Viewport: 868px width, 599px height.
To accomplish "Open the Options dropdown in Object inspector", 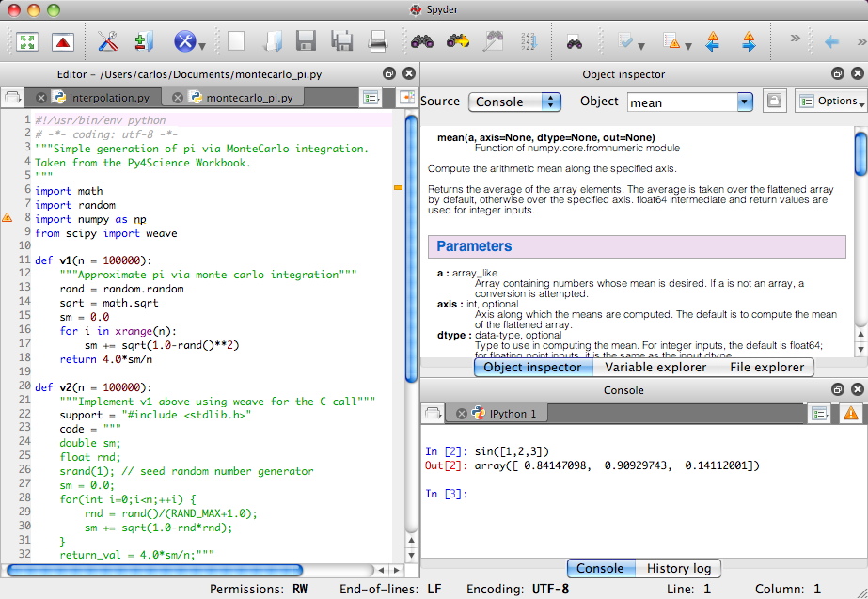I will (830, 102).
